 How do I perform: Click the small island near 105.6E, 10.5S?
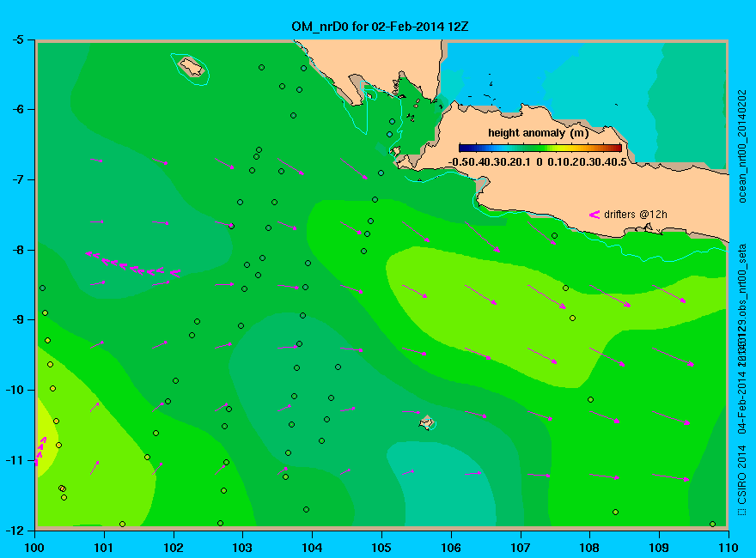point(427,422)
